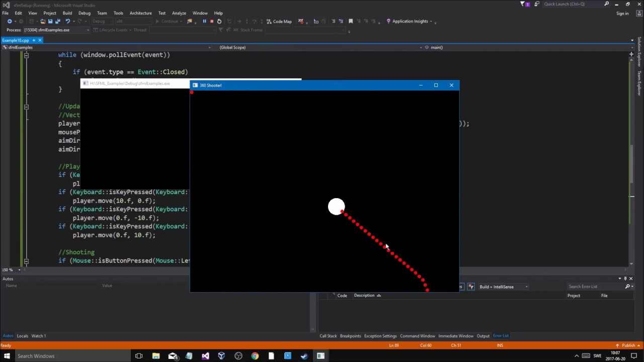Expand the Build + IntelliSense dropdown
644x362 pixels.
[526, 287]
